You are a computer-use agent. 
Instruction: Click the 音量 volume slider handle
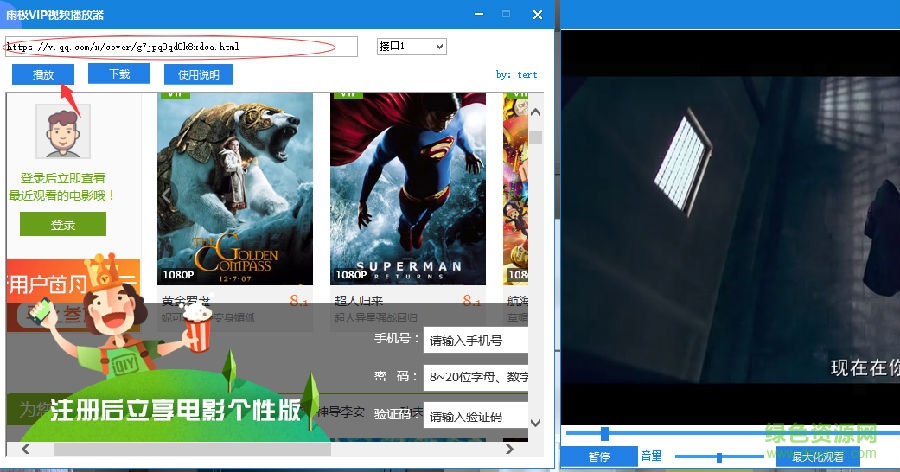719,457
